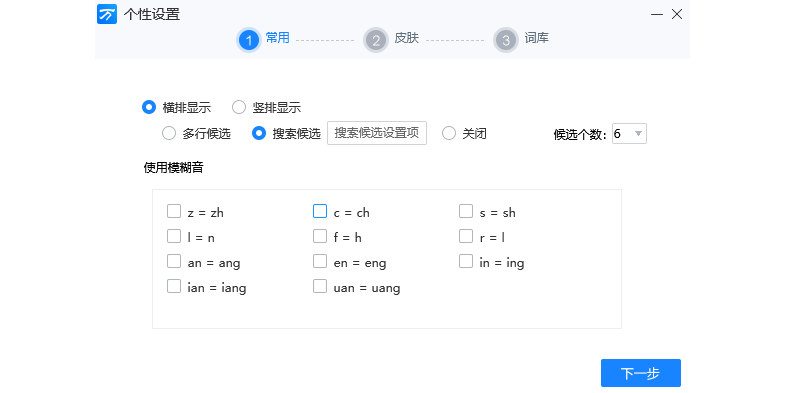Click the step 2 皮肤 circle icon
The height and width of the screenshot is (393, 786).
coord(375,40)
